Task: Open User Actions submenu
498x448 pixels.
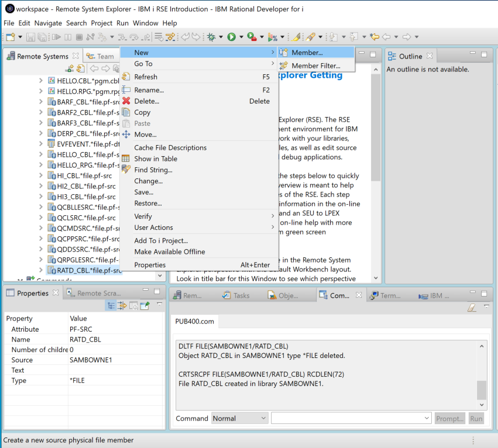Action: click(199, 228)
